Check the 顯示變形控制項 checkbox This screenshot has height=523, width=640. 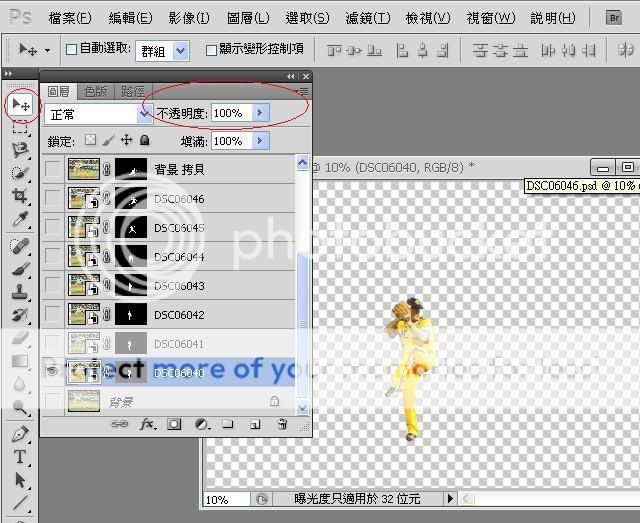point(211,49)
